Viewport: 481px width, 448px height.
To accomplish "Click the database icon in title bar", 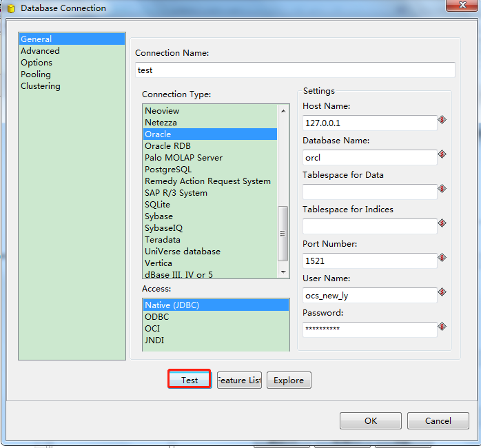I will click(11, 8).
